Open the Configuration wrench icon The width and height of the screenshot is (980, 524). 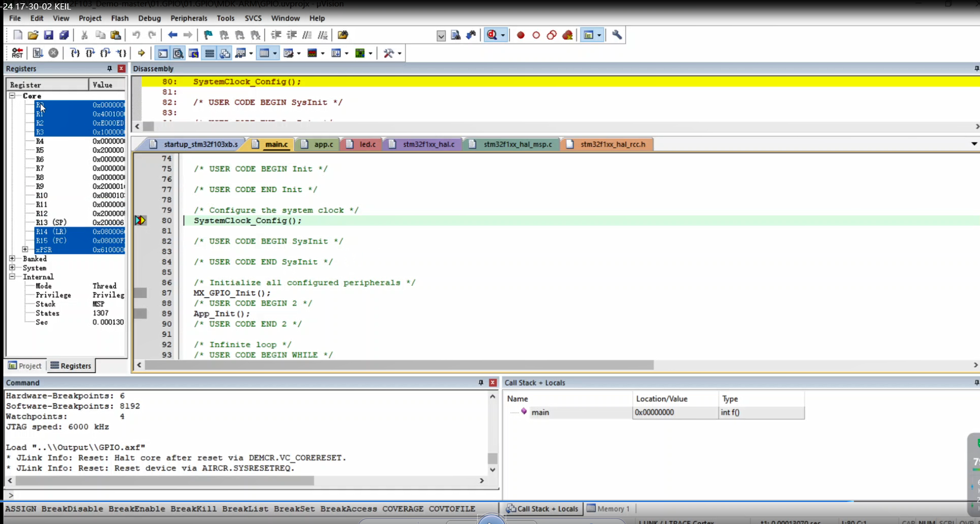tap(617, 35)
